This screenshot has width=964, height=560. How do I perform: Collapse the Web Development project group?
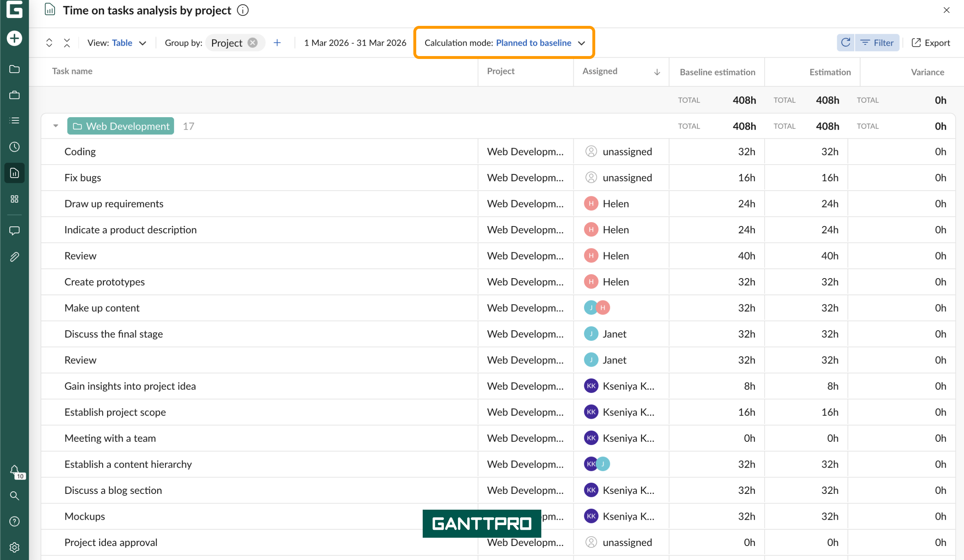(x=55, y=125)
